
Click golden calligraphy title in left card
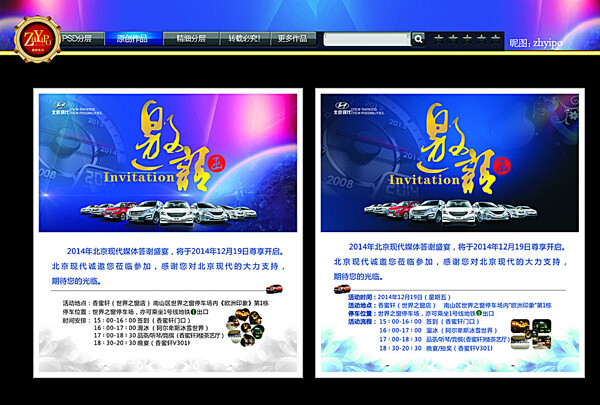171,145
